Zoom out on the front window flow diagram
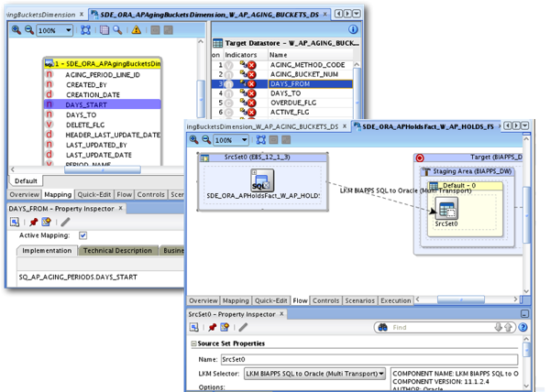Viewport: 550px width, 392px height. [x=206, y=140]
